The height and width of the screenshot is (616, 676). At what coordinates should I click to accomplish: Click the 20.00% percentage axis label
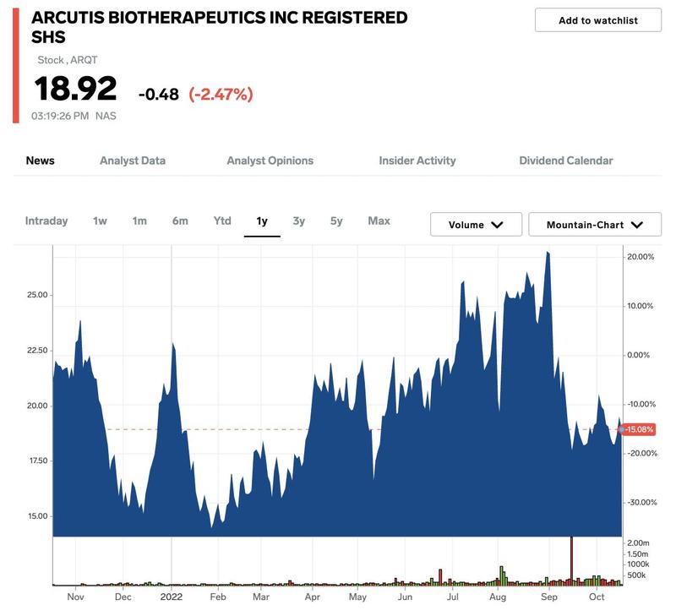(x=641, y=257)
